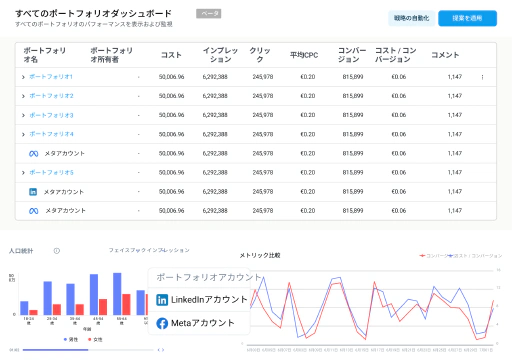Select Metaアカウント in the popup menu
The height and width of the screenshot is (361, 512).
(199, 323)
